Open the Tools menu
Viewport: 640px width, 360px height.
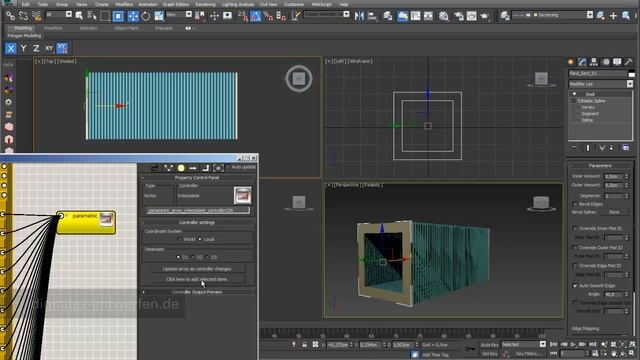42,4
